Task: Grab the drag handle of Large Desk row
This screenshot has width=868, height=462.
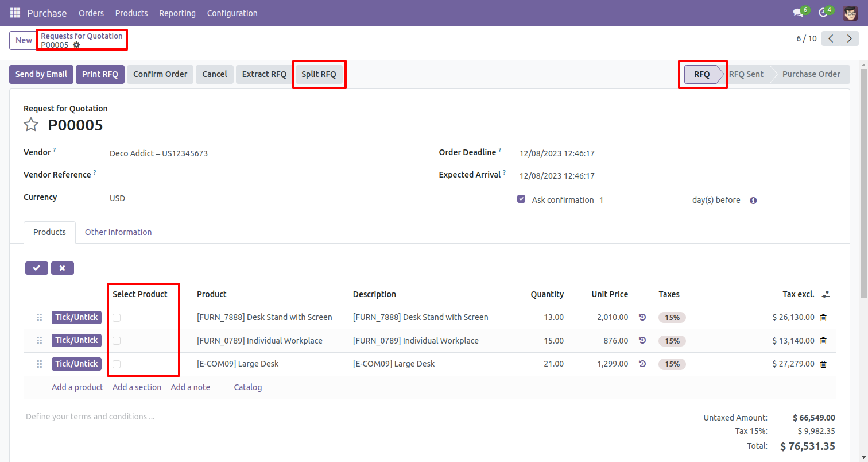Action: coord(40,364)
